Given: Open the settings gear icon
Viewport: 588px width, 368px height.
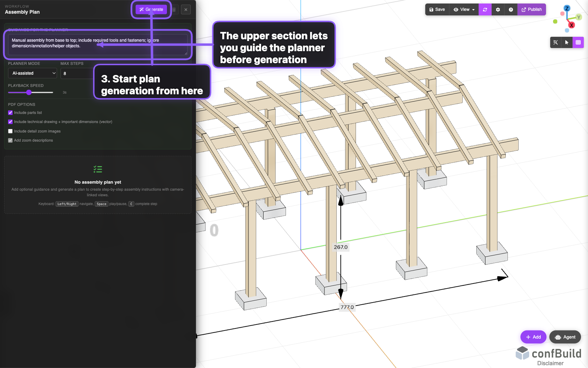Looking at the screenshot, I should (x=498, y=9).
